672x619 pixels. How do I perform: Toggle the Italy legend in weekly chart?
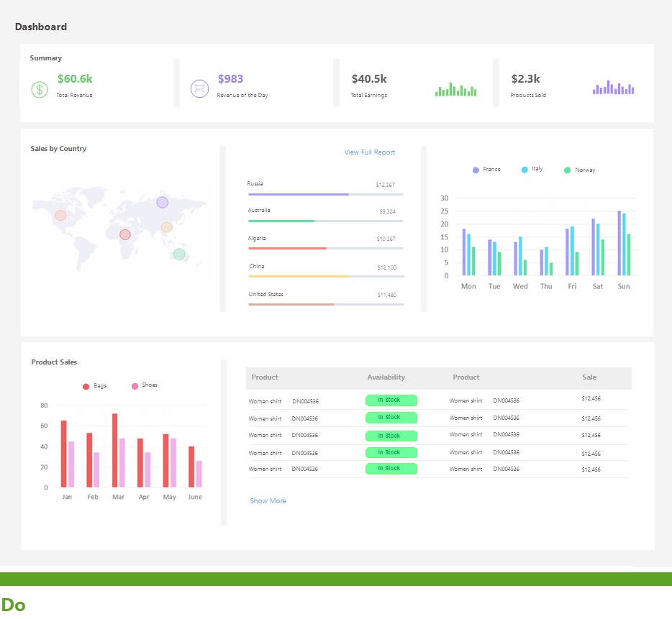(x=532, y=169)
